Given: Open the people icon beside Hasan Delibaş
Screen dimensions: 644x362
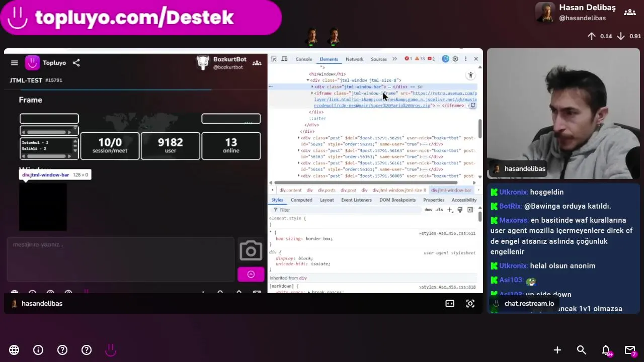Looking at the screenshot, I should (630, 13).
